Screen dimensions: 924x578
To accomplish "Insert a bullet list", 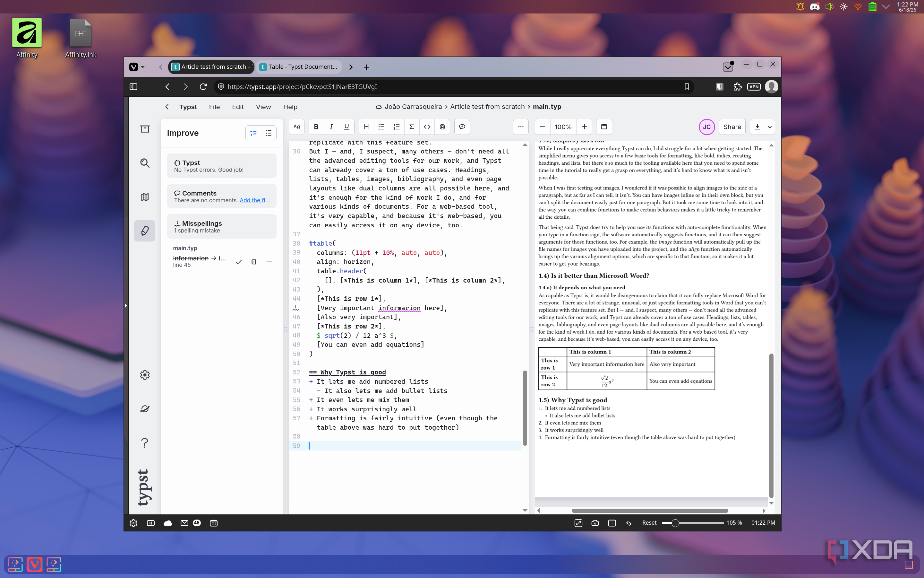I will tap(381, 127).
